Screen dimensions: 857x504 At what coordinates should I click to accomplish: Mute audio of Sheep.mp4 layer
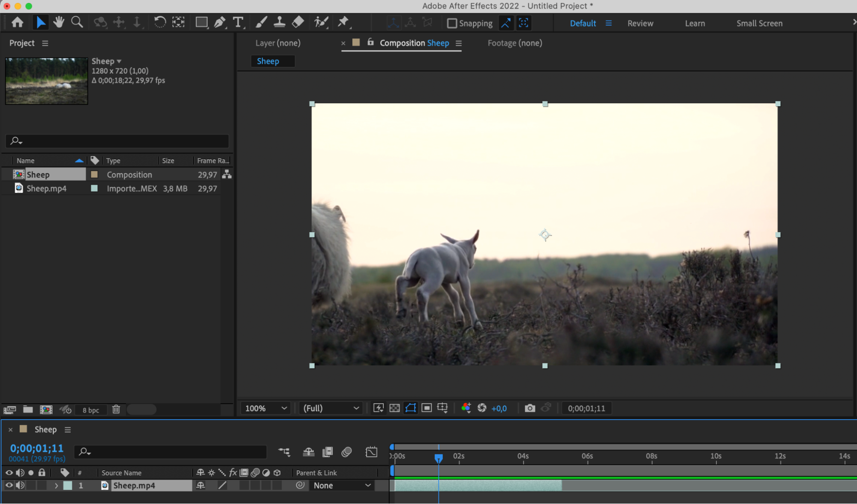pos(20,485)
